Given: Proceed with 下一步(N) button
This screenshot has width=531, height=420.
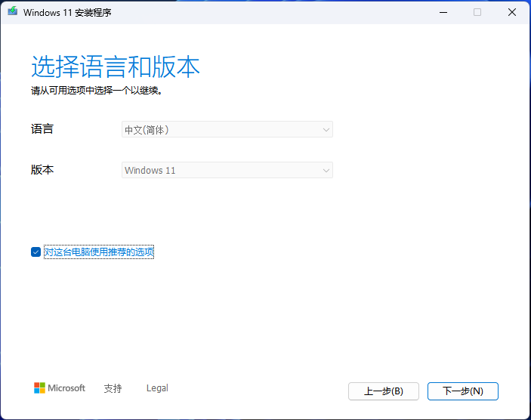Looking at the screenshot, I should click(462, 391).
